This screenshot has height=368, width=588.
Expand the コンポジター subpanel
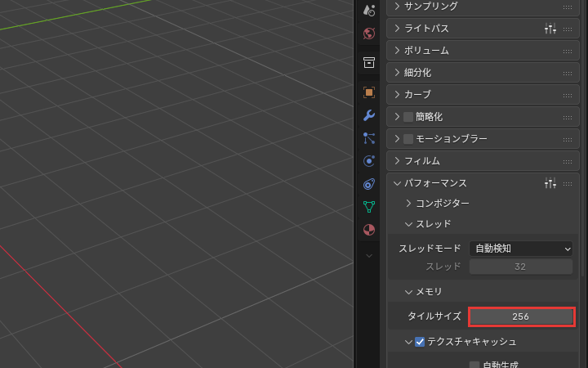point(409,203)
